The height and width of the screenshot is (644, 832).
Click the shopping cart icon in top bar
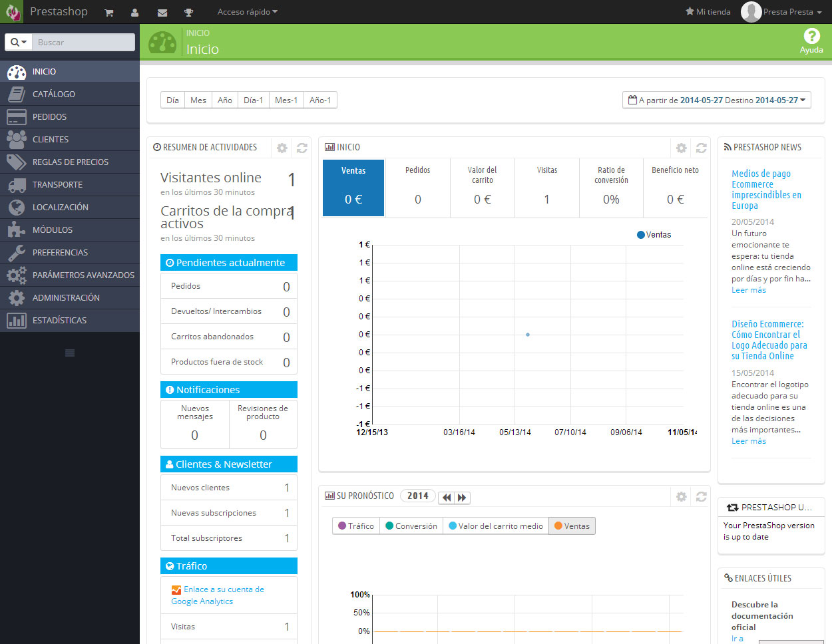coord(109,12)
